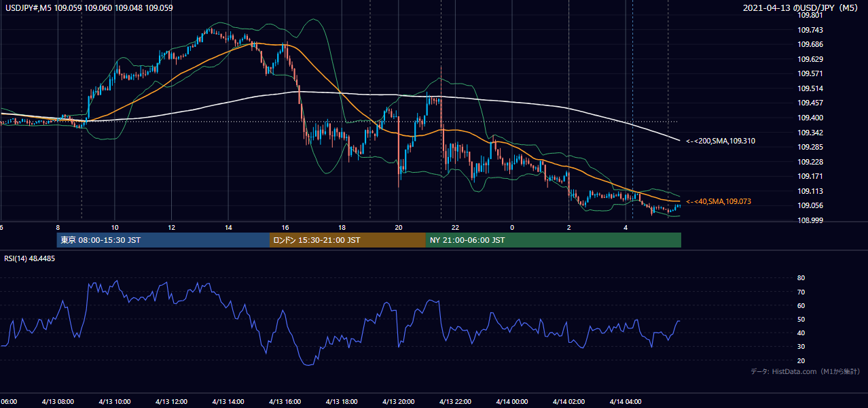The image size is (868, 408).
Task: Click the 4/14 04:00 time axis label
Action: coord(626,401)
